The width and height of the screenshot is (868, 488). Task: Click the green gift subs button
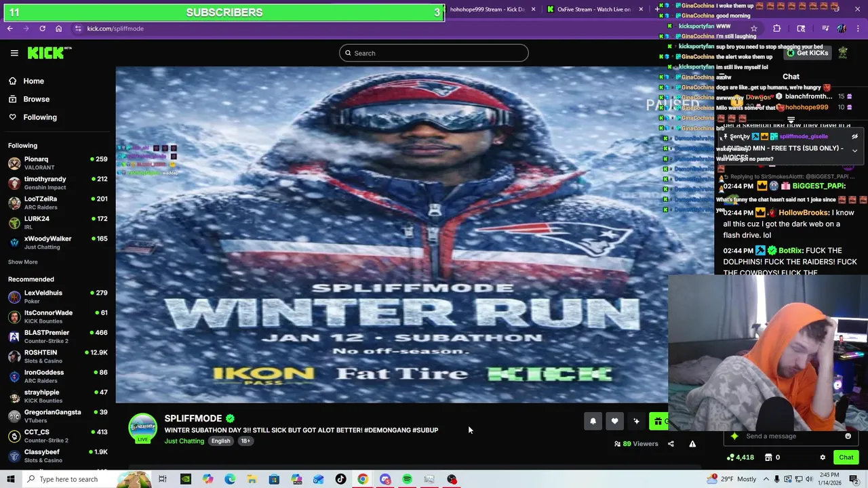[658, 422]
